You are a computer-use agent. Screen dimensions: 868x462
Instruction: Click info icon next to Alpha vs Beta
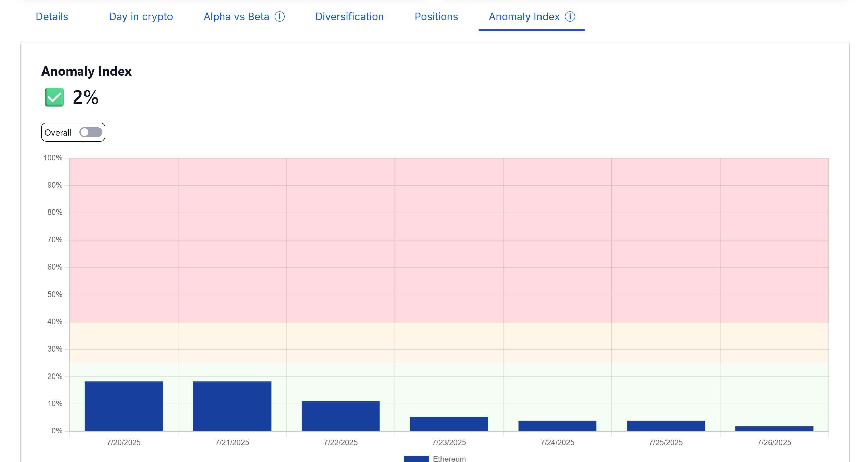click(279, 17)
